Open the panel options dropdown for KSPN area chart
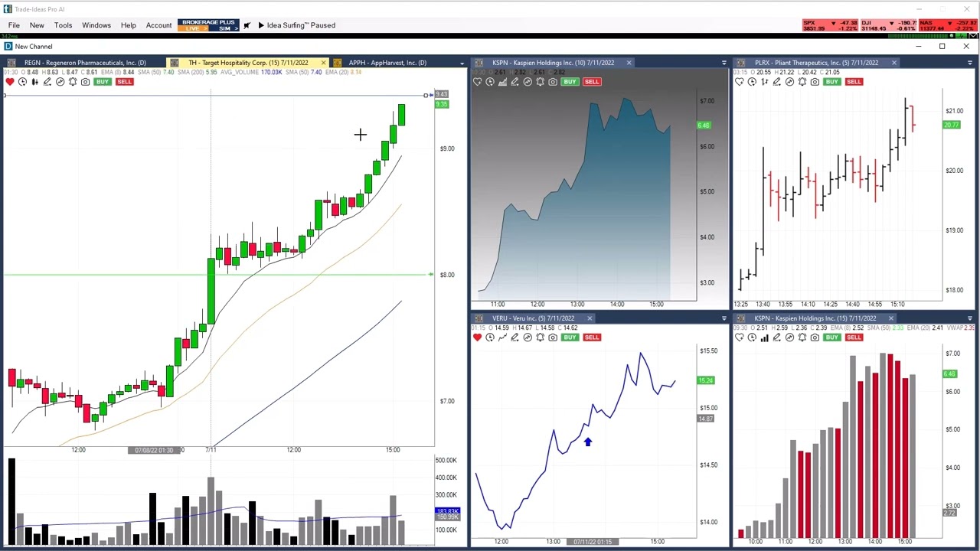Image resolution: width=980 pixels, height=551 pixels. click(x=724, y=63)
